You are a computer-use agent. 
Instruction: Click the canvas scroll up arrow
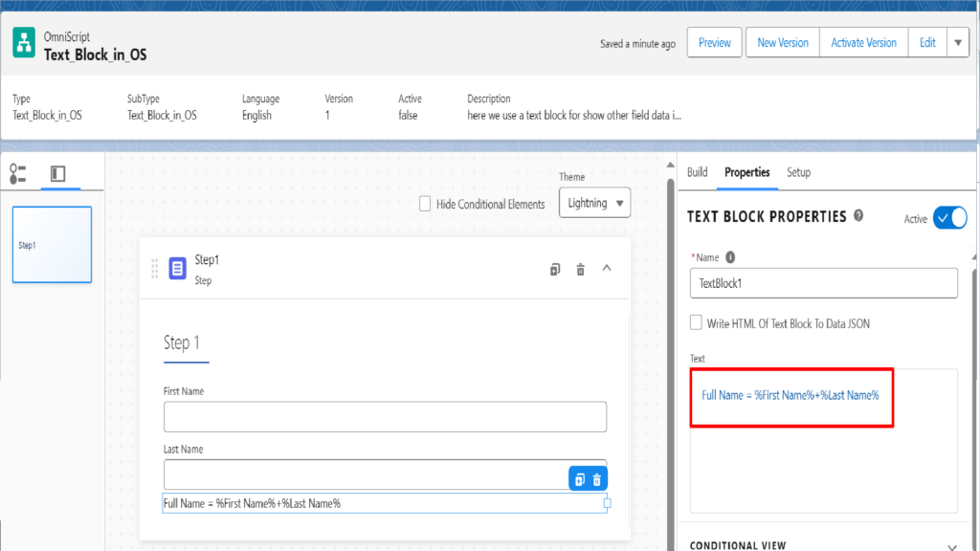[671, 165]
